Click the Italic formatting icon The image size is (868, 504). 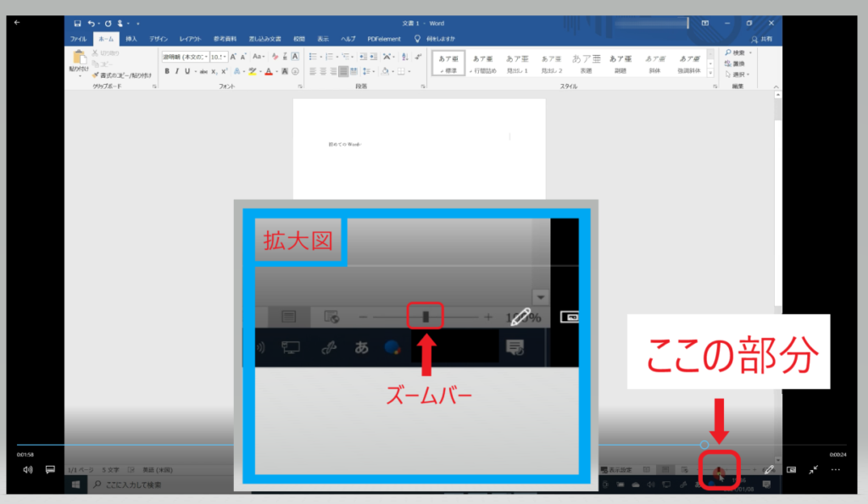pos(176,71)
